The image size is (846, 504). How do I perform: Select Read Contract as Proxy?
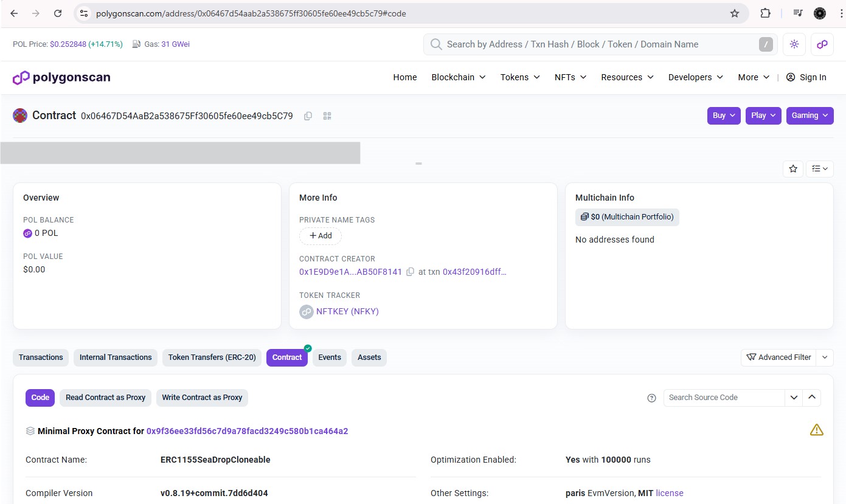[x=105, y=398]
